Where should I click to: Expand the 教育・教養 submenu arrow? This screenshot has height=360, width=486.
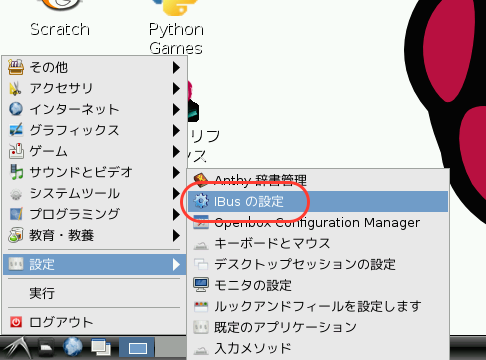[x=176, y=235]
